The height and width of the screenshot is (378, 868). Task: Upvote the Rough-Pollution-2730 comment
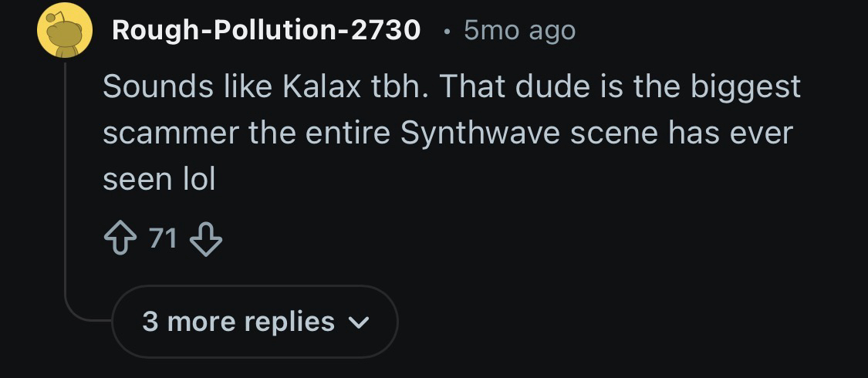point(120,240)
